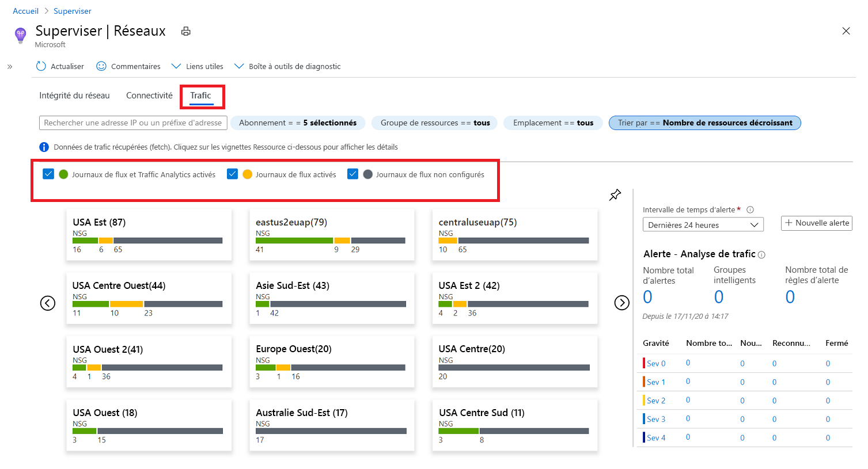
Task: Expand the collapsed left navigation chevrons
Action: coord(10,67)
